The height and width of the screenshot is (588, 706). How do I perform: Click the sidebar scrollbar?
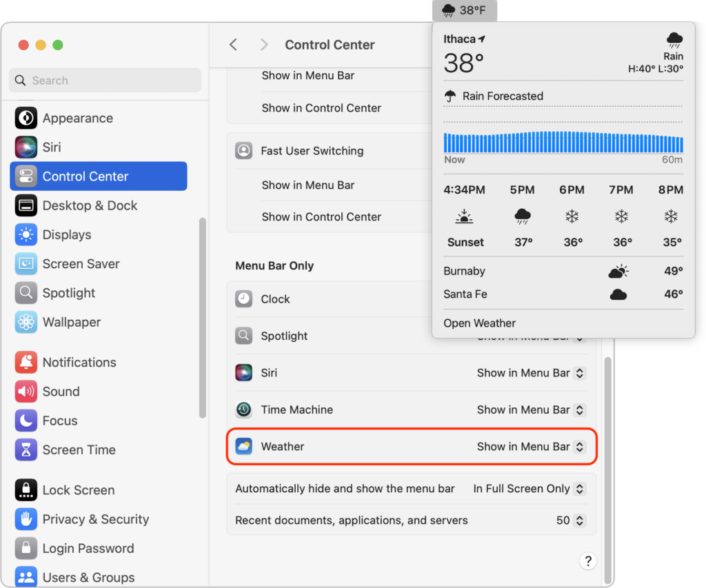click(x=203, y=318)
